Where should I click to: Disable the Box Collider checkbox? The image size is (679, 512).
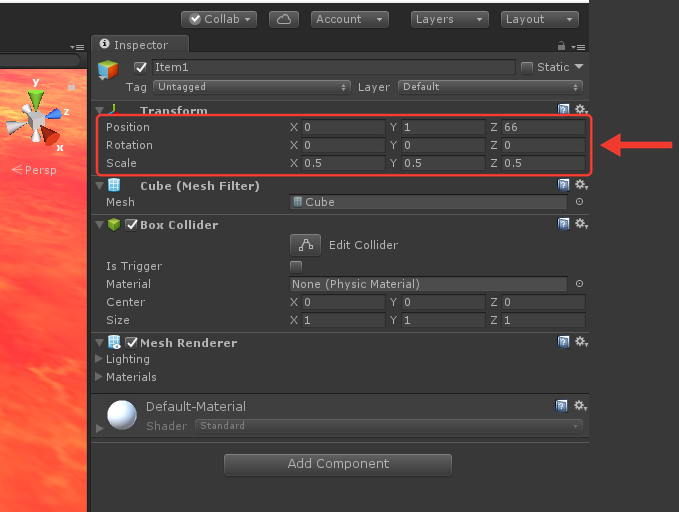point(131,224)
